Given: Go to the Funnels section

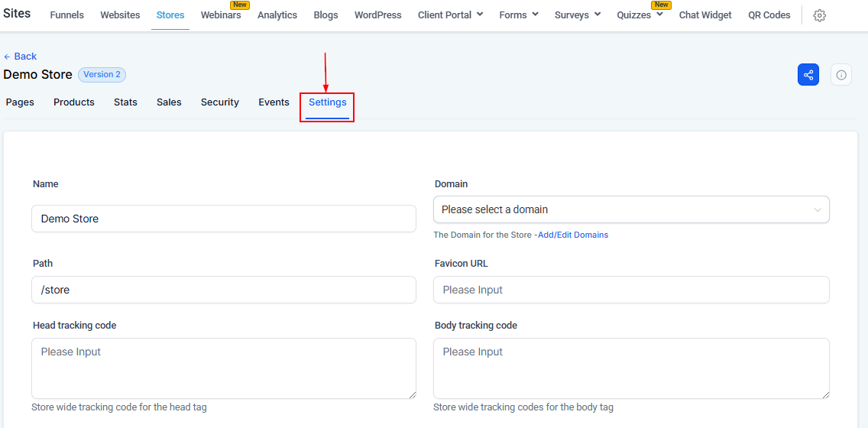Looking at the screenshot, I should (67, 15).
